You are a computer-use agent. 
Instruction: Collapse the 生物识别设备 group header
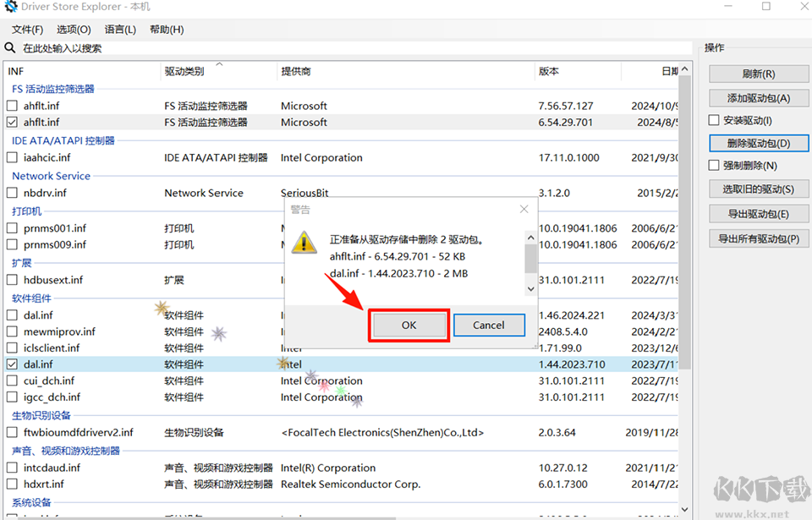pos(41,415)
